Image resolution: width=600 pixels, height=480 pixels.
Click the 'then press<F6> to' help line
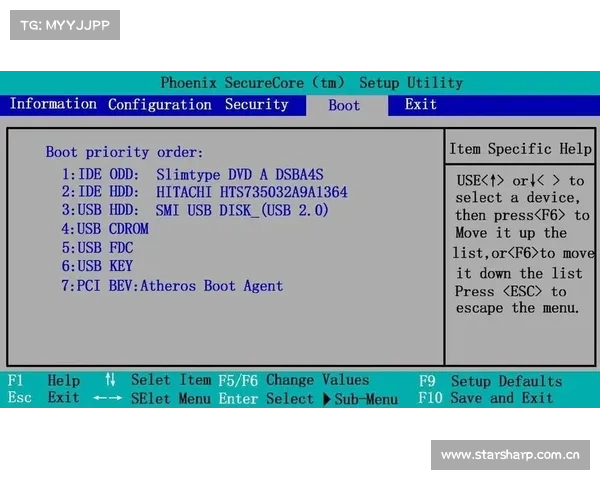[522, 215]
